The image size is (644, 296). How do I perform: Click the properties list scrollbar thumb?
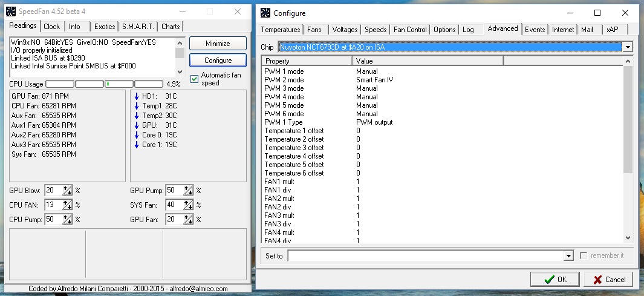(x=628, y=119)
